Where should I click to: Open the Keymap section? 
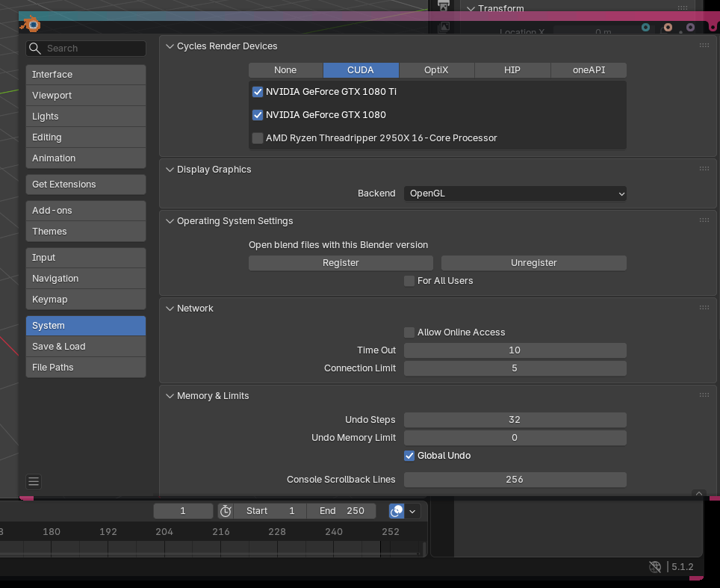[86, 300]
